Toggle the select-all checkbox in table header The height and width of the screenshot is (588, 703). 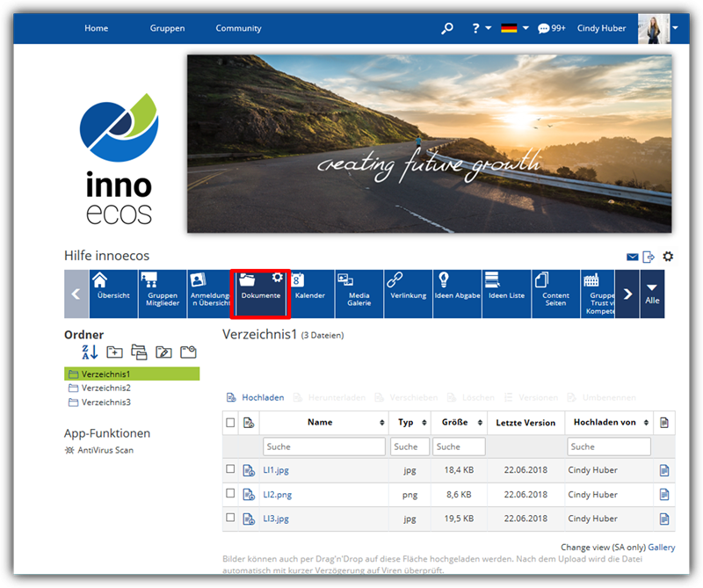coord(230,423)
